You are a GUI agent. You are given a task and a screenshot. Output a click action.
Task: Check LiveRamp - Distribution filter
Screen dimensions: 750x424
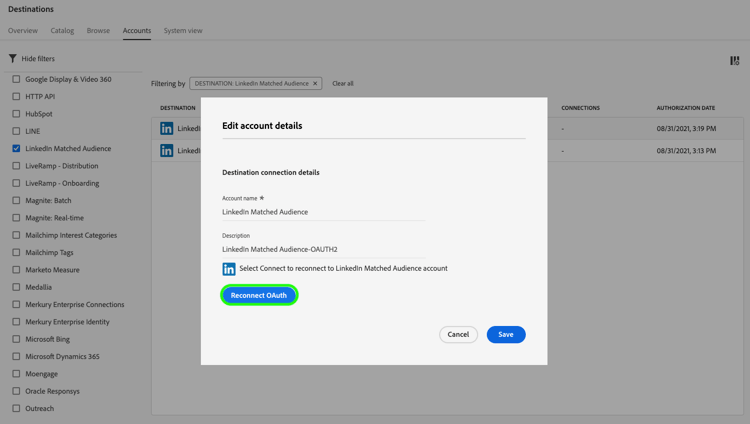(16, 166)
